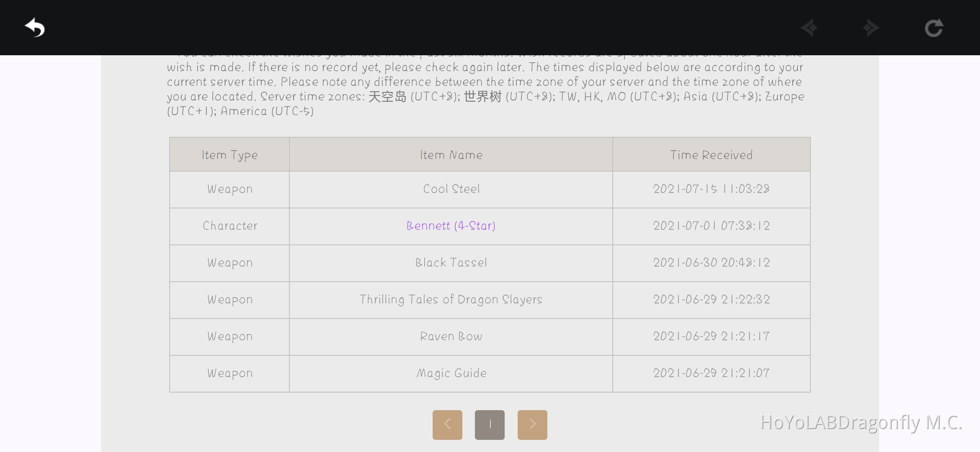Image resolution: width=980 pixels, height=452 pixels.
Task: Select the Magic Guide weapon row
Action: (x=451, y=373)
